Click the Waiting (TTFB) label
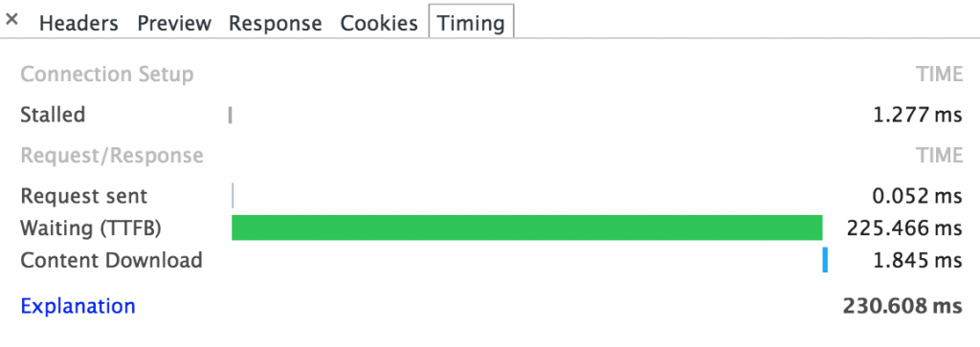Image resolution: width=980 pixels, height=347 pixels. click(91, 228)
